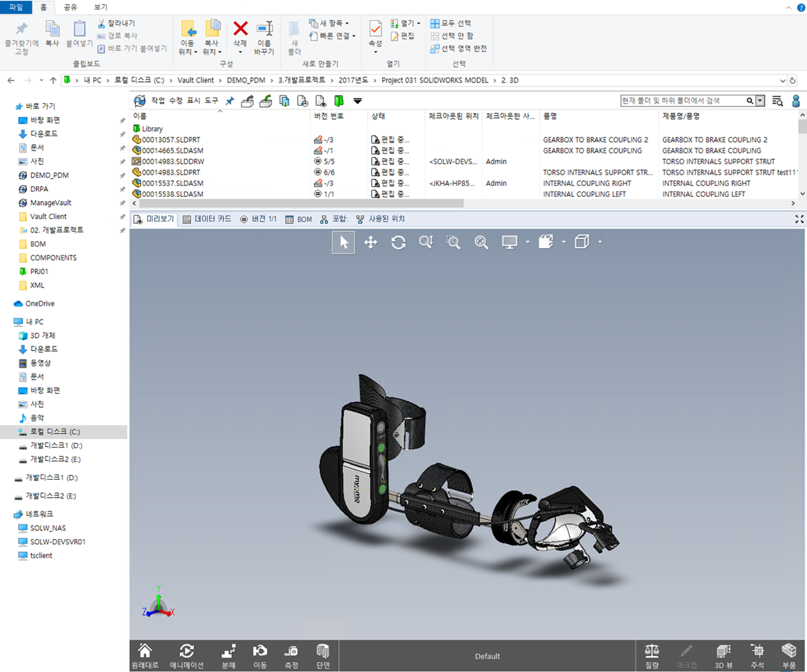The image size is (807, 672).
Task: Open the 부품 components panel
Action: tap(789, 656)
